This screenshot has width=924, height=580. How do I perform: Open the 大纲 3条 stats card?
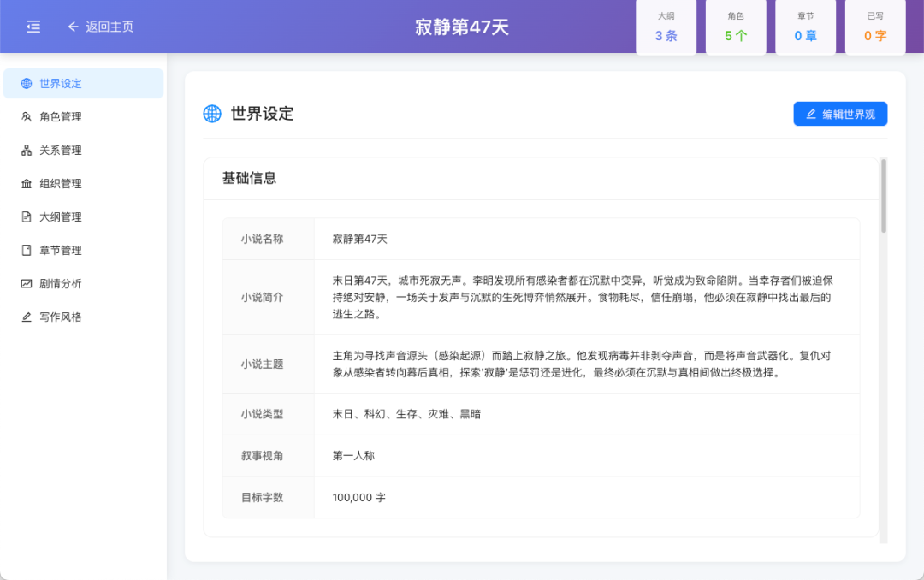tap(666, 27)
